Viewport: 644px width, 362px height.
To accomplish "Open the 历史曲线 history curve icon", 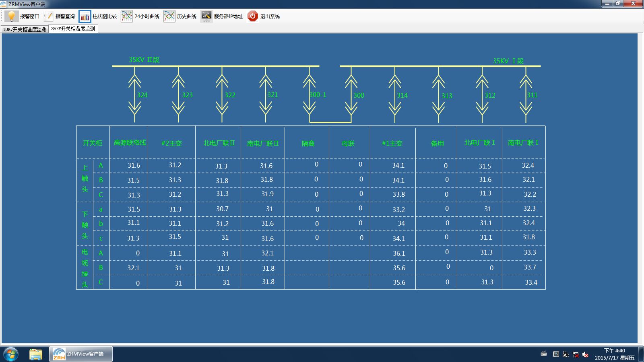I will [x=169, y=16].
